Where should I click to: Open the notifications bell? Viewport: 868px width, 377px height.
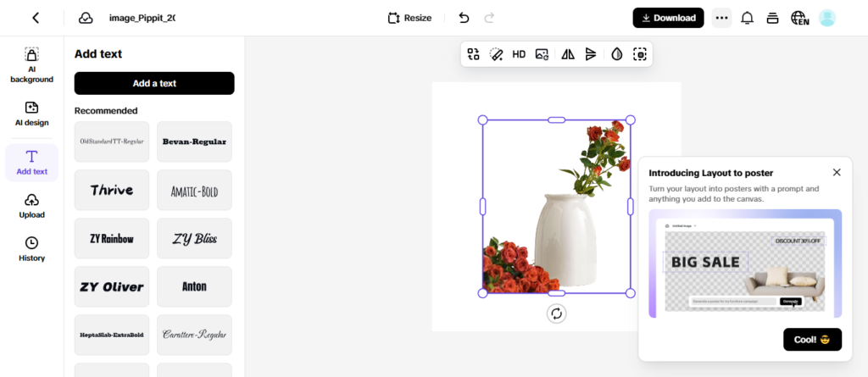(x=747, y=18)
